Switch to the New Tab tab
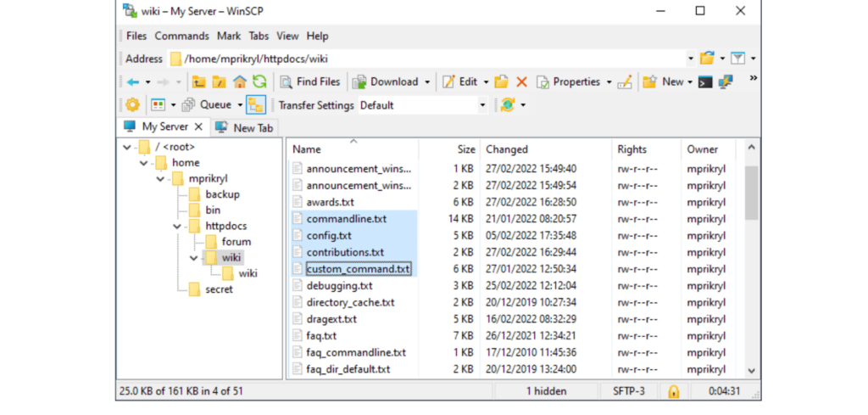The height and width of the screenshot is (415, 868). tap(244, 127)
